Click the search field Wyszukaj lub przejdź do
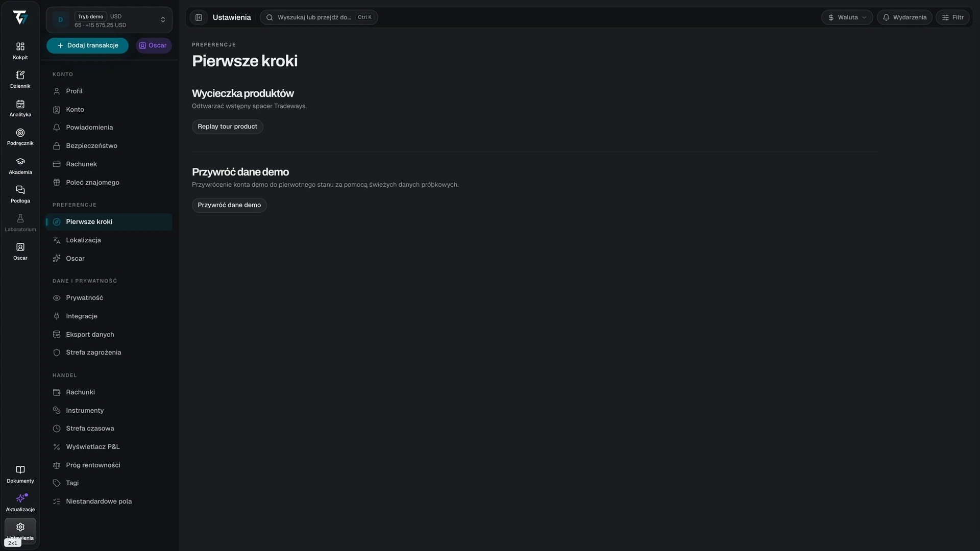980x551 pixels. tap(319, 17)
